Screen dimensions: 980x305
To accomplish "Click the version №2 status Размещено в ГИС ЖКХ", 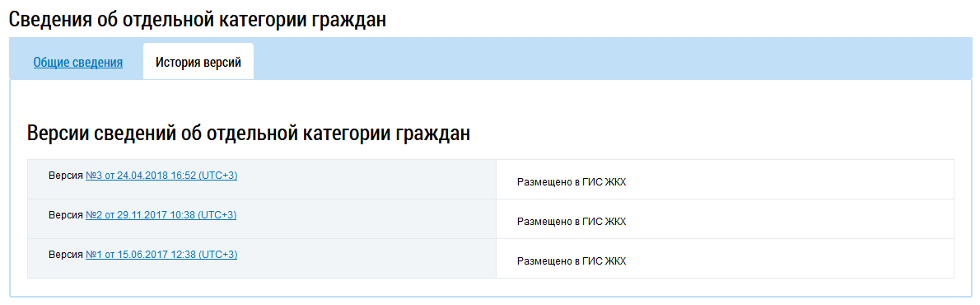I will [x=572, y=222].
